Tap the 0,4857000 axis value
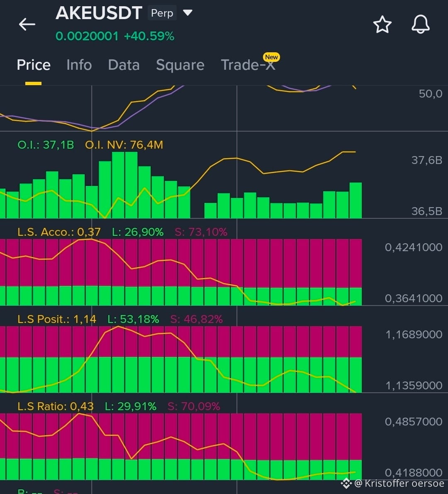The width and height of the screenshot is (448, 494). (x=414, y=421)
